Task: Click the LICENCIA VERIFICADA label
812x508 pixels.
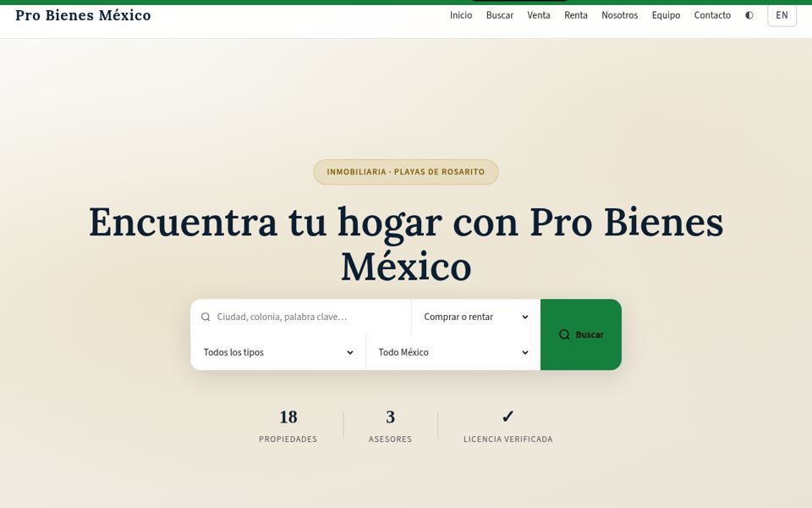Action: (x=508, y=439)
